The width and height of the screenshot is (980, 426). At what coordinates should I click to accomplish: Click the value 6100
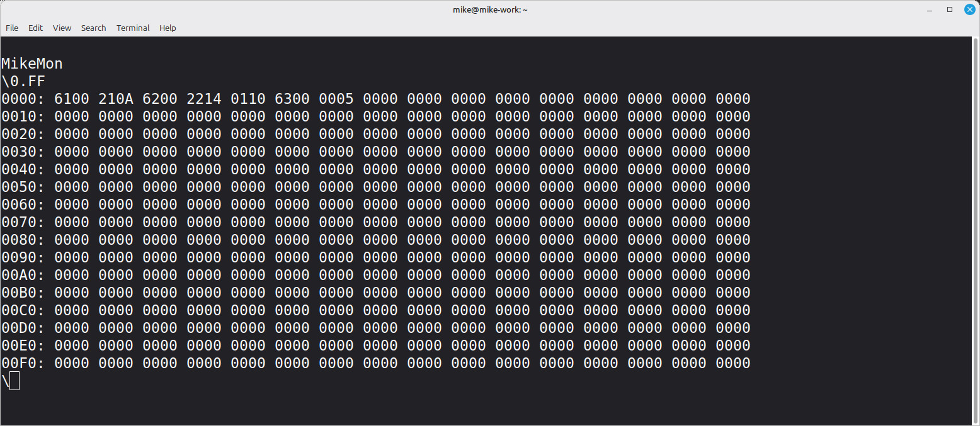coord(72,99)
